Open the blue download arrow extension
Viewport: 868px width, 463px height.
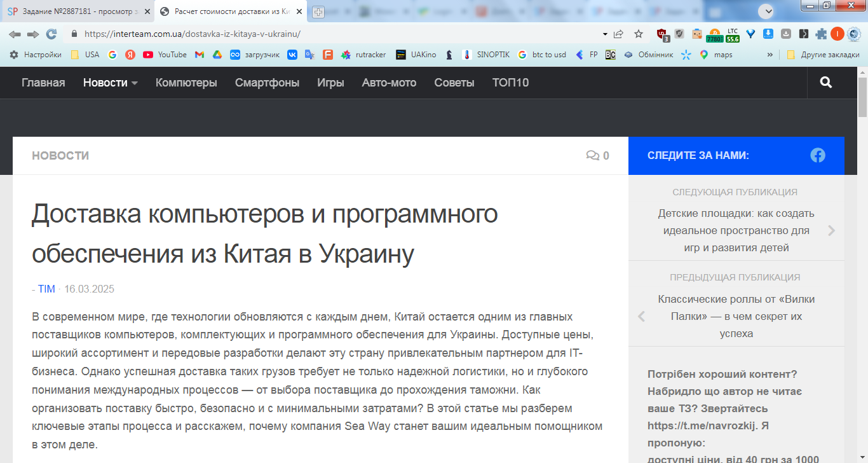(768, 34)
